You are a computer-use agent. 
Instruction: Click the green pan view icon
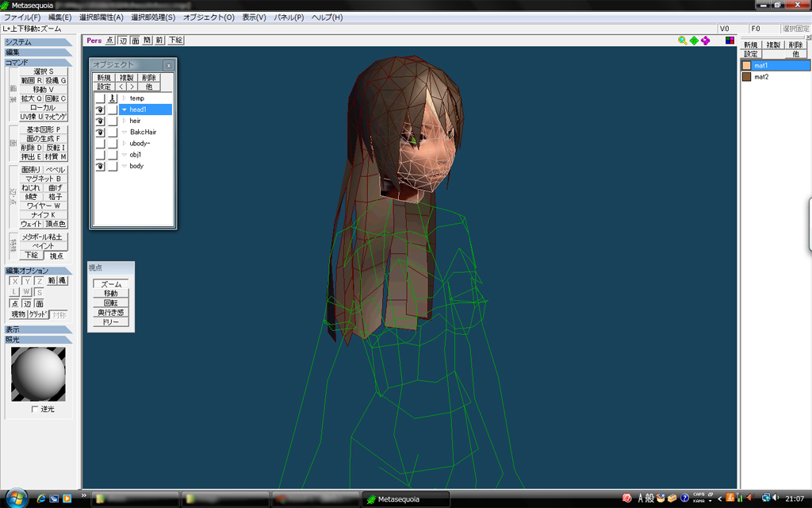(x=694, y=40)
